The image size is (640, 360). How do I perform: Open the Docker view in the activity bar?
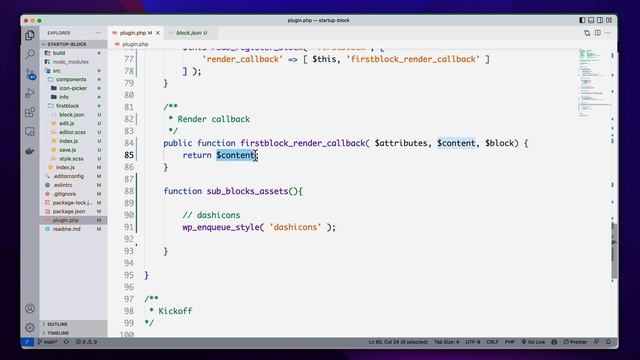click(30, 151)
